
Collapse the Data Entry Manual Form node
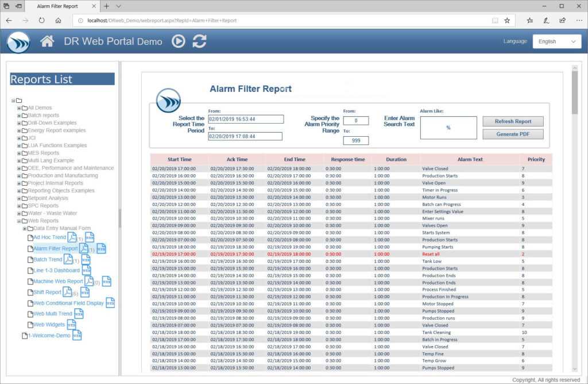pyautogui.click(x=24, y=228)
